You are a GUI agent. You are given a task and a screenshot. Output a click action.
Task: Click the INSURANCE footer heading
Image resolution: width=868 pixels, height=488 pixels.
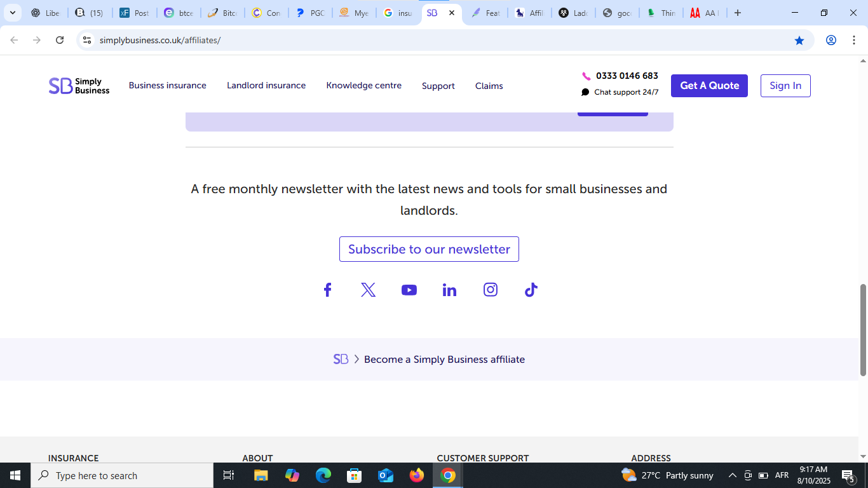click(73, 458)
